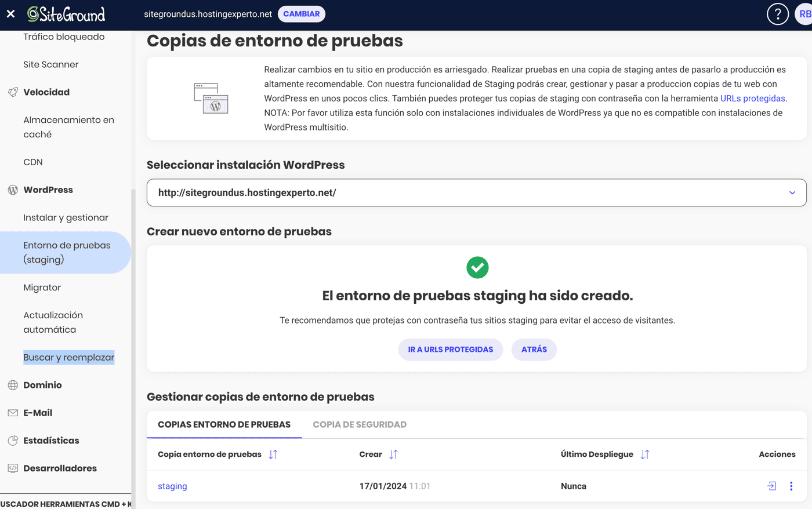This screenshot has width=812, height=509.
Task: Open the three-dot actions menu for staging
Action: pyautogui.click(x=791, y=486)
